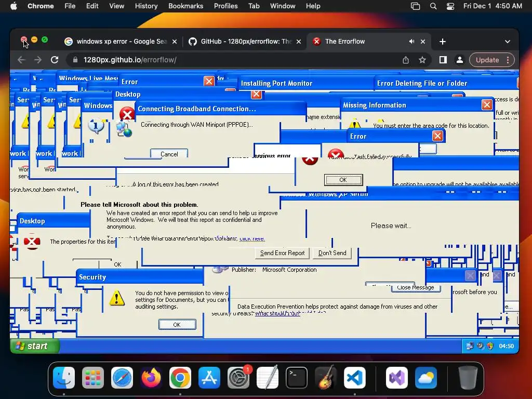The width and height of the screenshot is (532, 399).
Task: Click the Apple menu logo
Action: 14,6
